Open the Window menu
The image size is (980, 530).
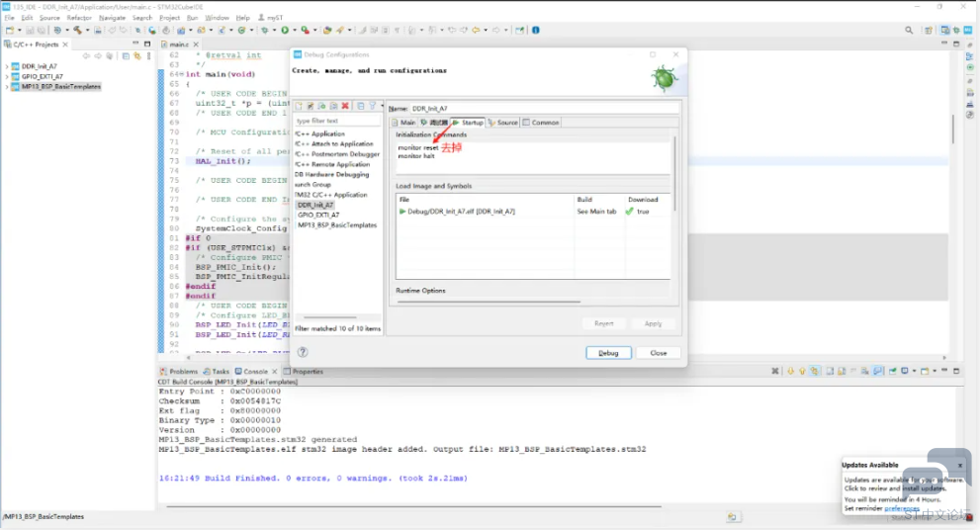(217, 18)
